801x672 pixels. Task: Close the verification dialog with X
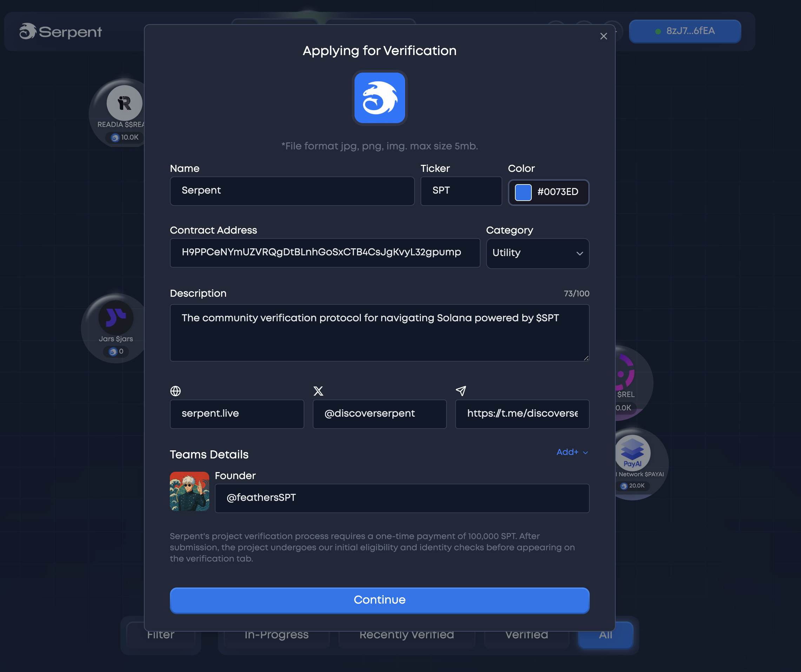click(603, 36)
